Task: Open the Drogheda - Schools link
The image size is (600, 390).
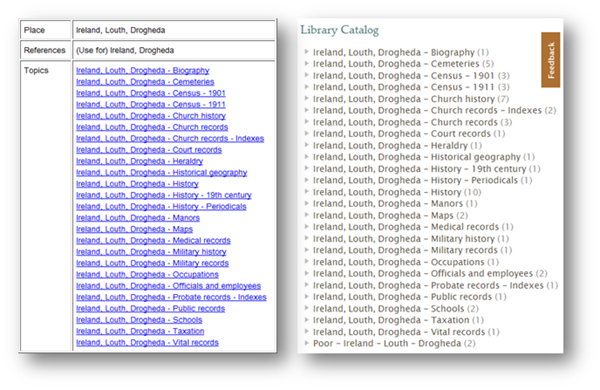Action: pos(139,320)
